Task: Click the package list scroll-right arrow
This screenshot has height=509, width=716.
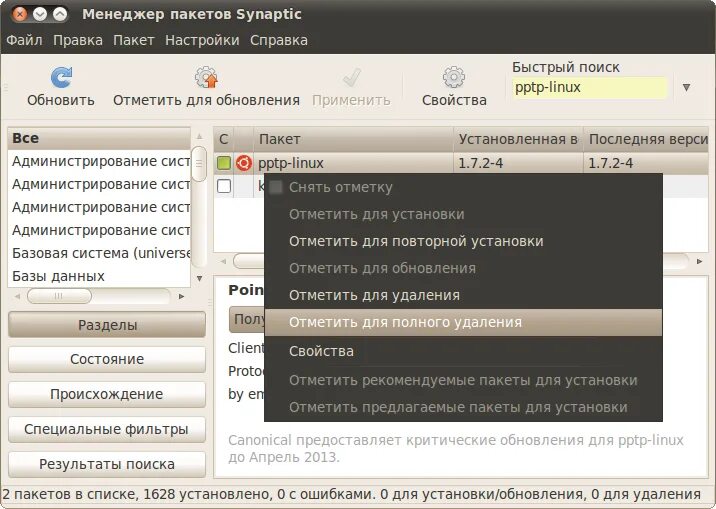Action: (699, 261)
